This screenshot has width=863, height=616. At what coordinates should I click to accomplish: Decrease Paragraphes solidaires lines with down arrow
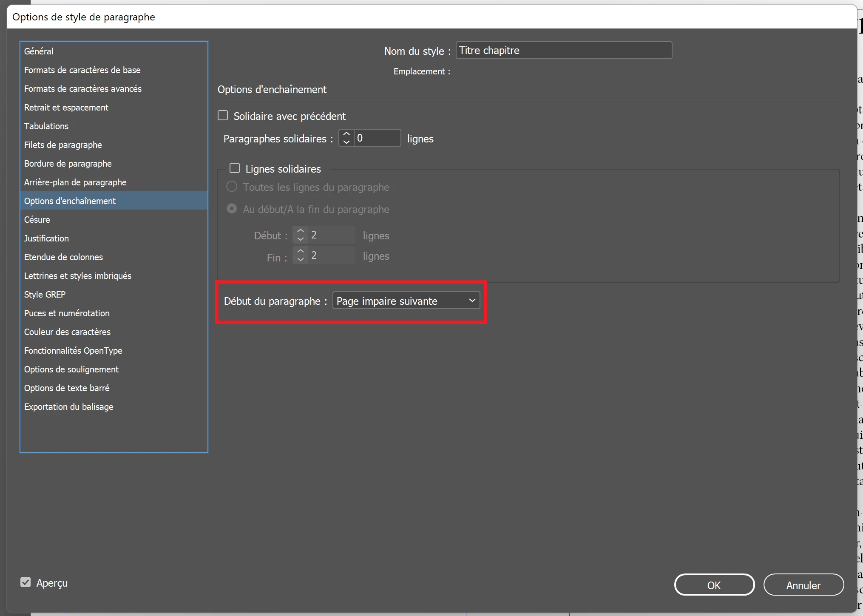346,142
